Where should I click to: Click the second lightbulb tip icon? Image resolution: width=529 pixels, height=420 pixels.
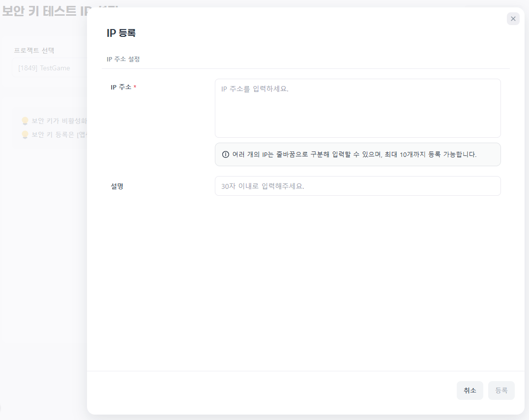pos(25,134)
